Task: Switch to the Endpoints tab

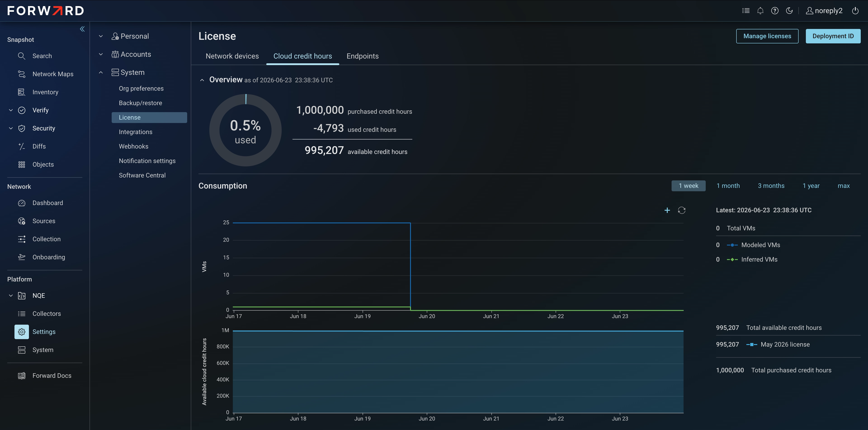Action: tap(363, 56)
